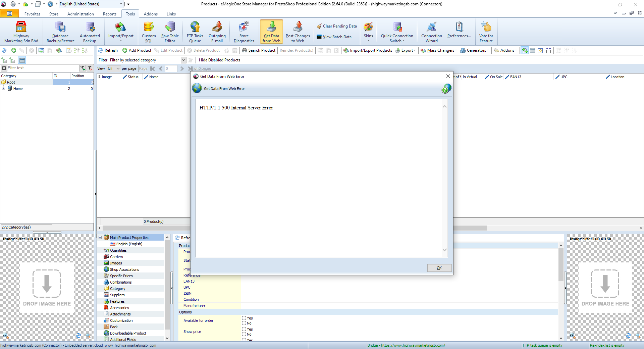The image size is (644, 349).
Task: Click Vote for Feature
Action: tap(486, 32)
